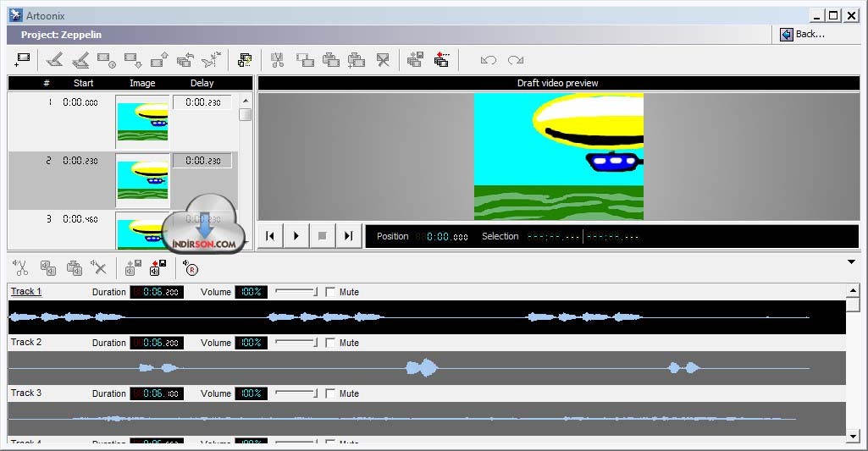Click the sound tracks scroll up arrow
The height and width of the screenshot is (451, 868).
853,290
